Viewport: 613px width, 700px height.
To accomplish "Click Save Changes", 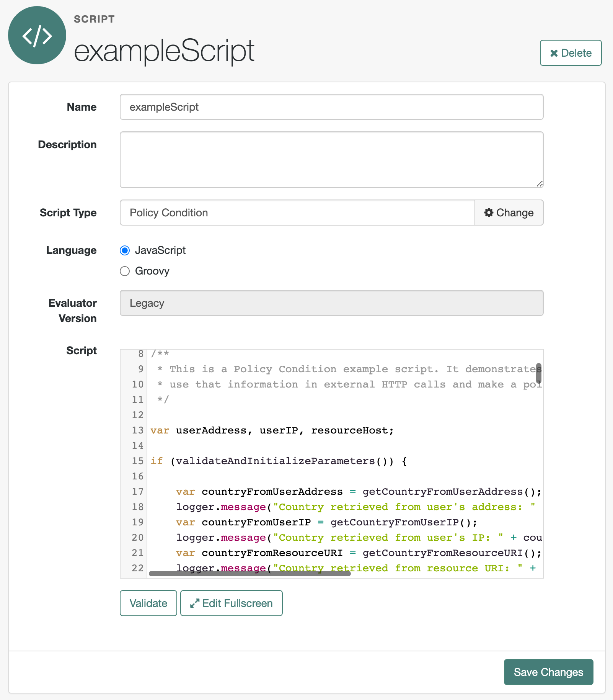I will click(x=548, y=672).
